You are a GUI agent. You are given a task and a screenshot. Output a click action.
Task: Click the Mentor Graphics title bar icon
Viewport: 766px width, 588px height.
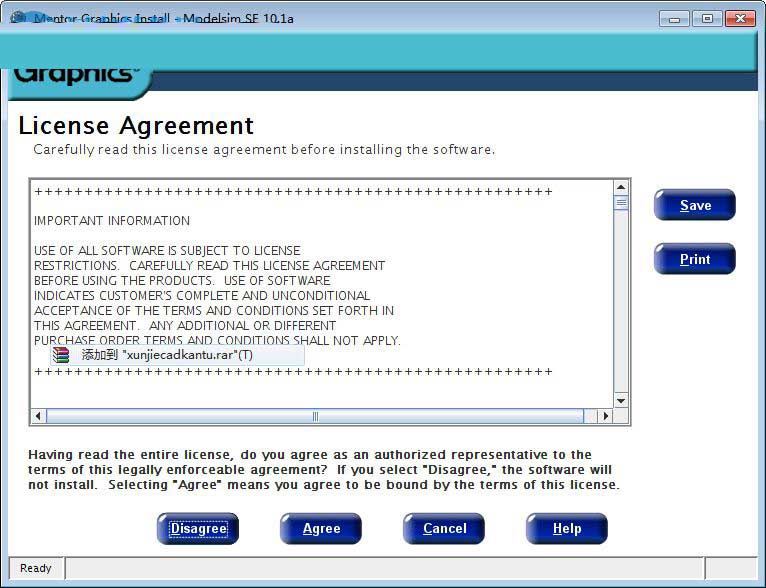pos(19,18)
